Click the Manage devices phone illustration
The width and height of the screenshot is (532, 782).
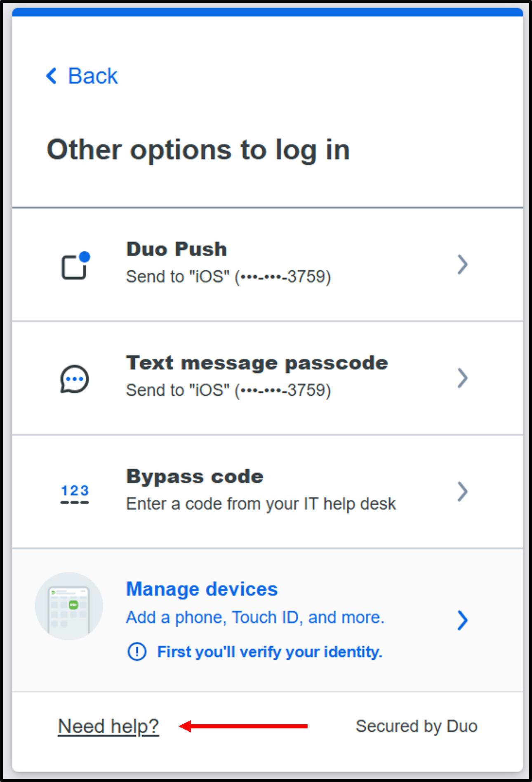(69, 606)
